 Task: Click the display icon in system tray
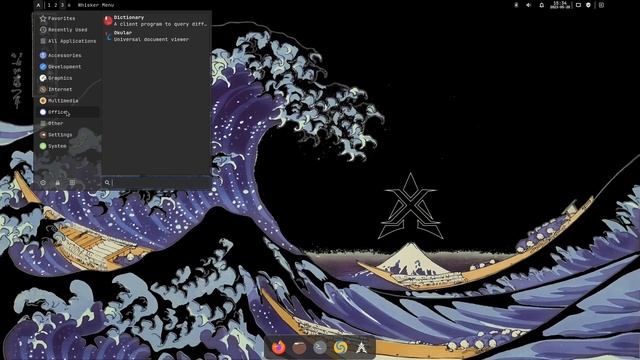pos(578,5)
